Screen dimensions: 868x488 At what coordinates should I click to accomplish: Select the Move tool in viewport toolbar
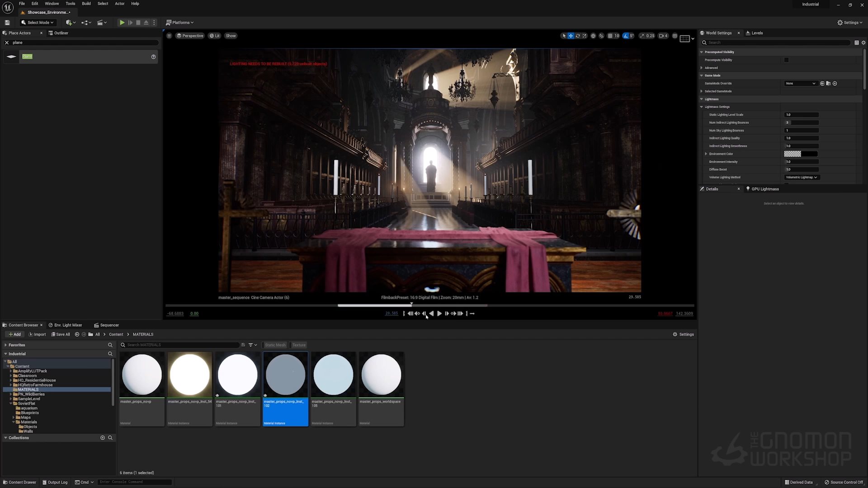[x=571, y=36]
